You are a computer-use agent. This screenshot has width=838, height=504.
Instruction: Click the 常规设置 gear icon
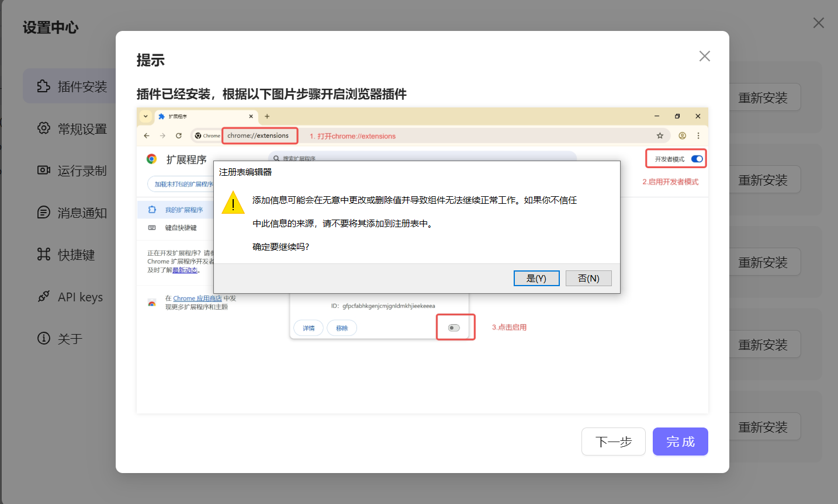44,128
